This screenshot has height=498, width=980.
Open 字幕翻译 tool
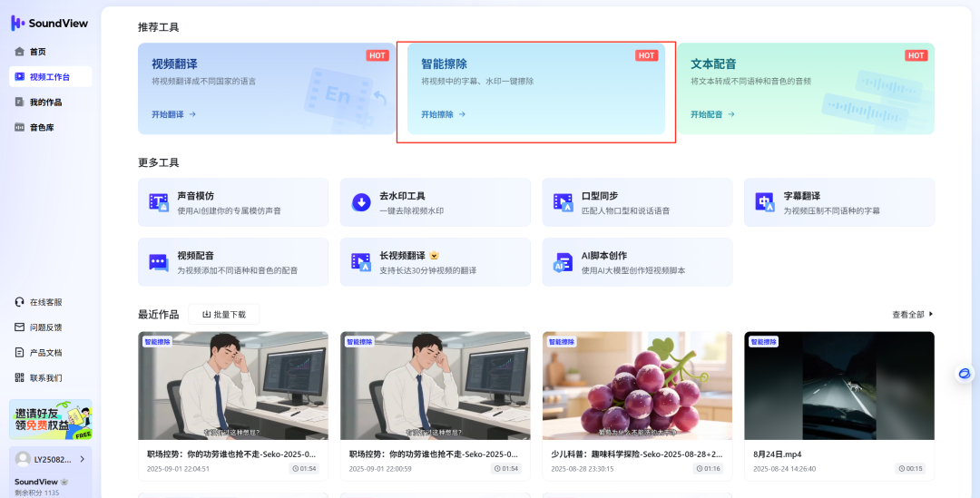click(x=839, y=202)
